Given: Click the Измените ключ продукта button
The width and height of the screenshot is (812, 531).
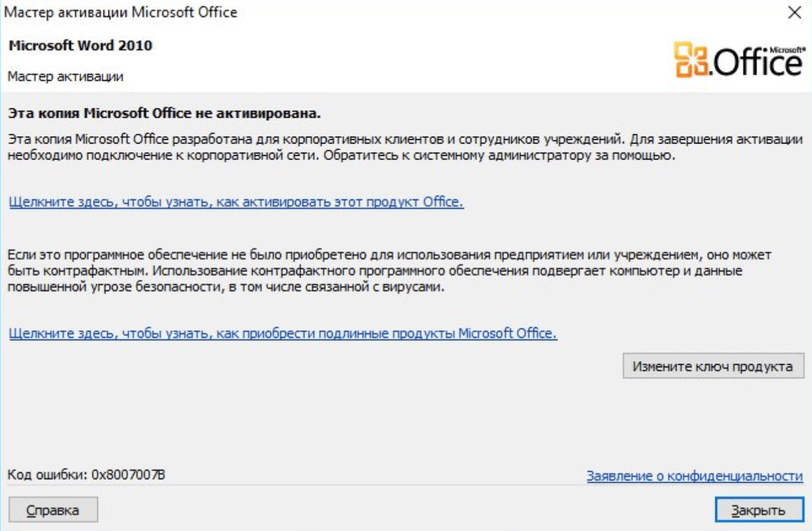Looking at the screenshot, I should tap(713, 366).
